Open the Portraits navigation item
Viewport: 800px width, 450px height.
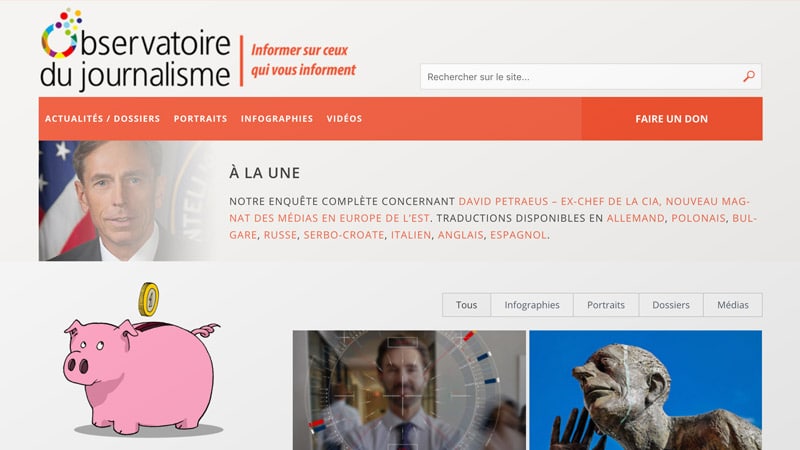click(200, 118)
